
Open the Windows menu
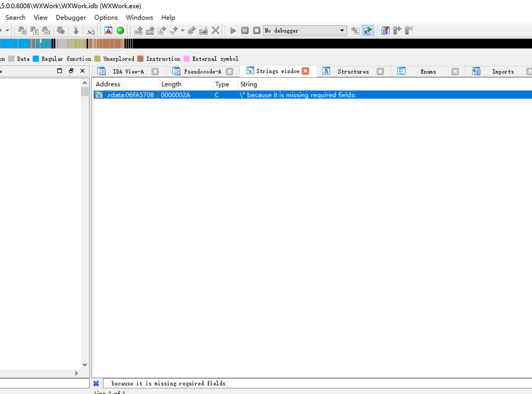coord(139,18)
